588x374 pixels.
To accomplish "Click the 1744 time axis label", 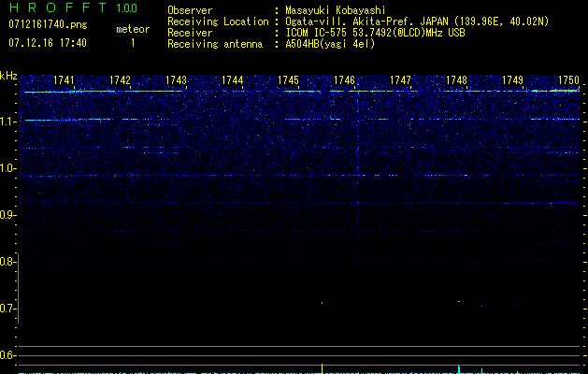I will coord(232,80).
